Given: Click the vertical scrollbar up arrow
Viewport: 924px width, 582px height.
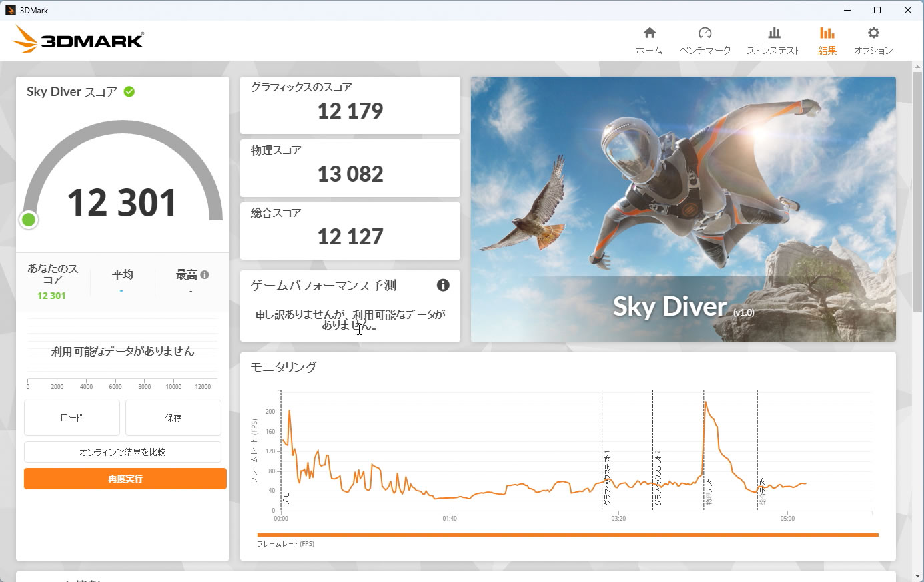Looking at the screenshot, I should point(918,67).
